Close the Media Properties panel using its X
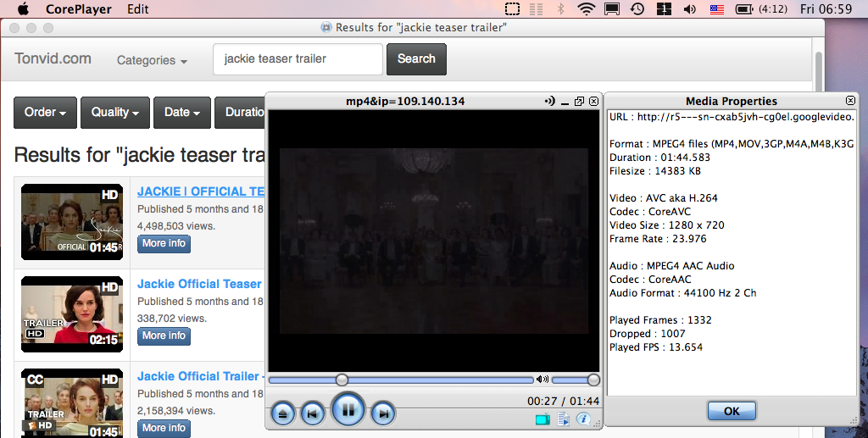 [850, 100]
